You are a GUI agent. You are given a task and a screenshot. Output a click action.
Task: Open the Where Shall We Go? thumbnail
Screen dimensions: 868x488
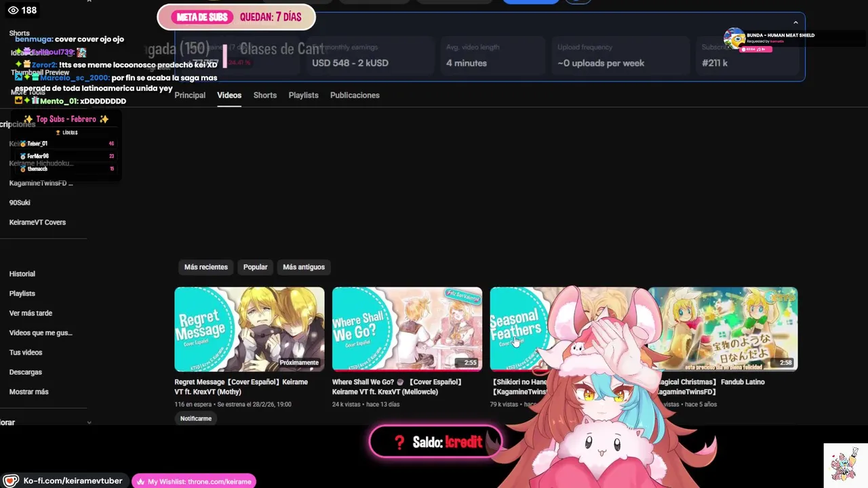pos(407,329)
